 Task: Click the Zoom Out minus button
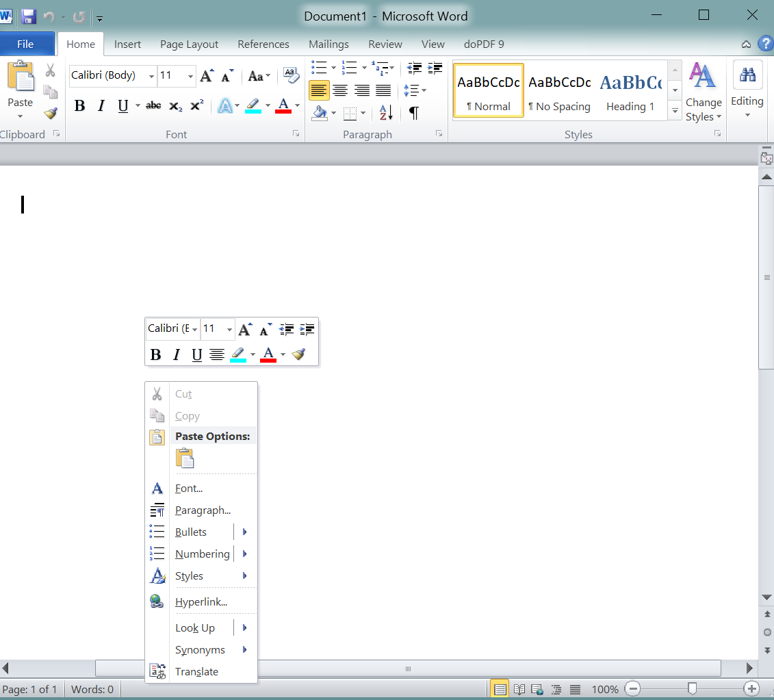(x=633, y=688)
